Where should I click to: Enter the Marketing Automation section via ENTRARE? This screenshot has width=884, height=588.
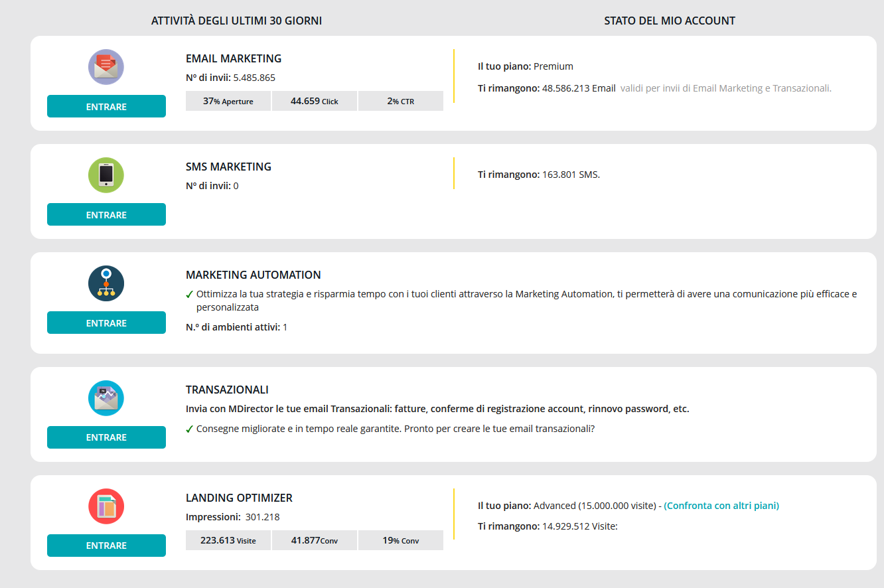pyautogui.click(x=106, y=323)
